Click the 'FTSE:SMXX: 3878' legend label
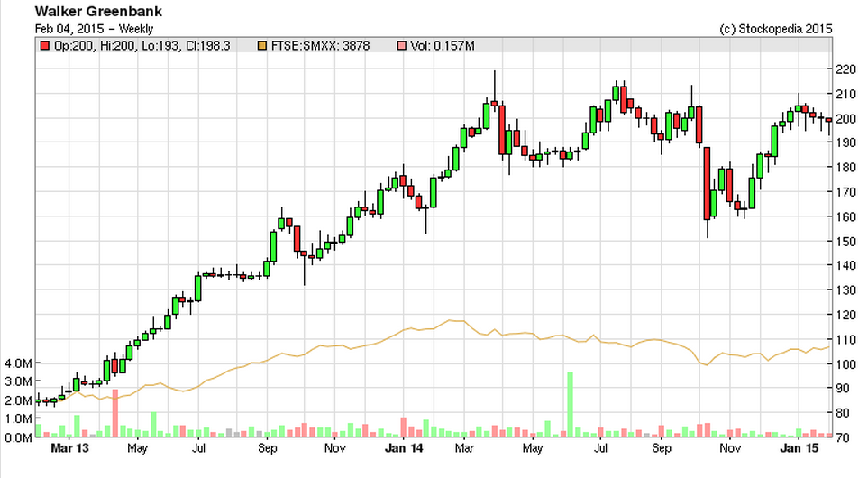This screenshot has width=868, height=478. 320,46
